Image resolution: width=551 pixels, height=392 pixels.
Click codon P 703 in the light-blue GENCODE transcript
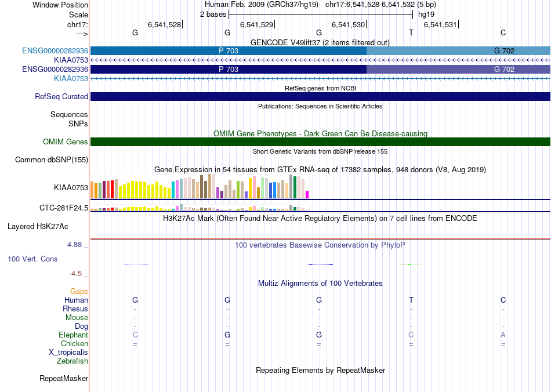(229, 50)
